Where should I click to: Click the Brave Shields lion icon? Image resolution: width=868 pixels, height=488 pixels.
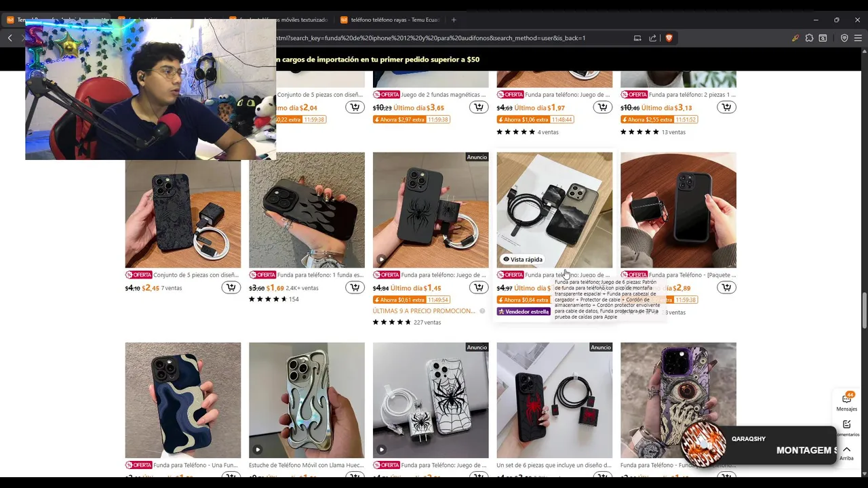coord(669,38)
